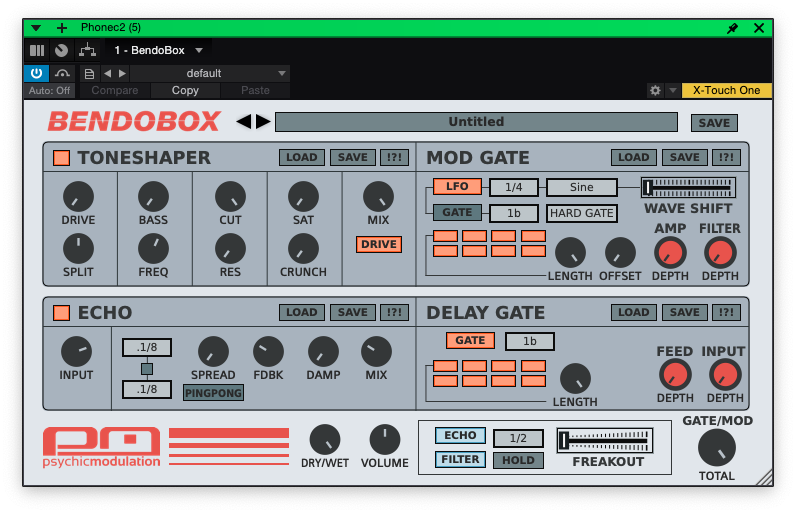The image size is (796, 513).
Task: Click the round dial icon in header
Action: pos(61,50)
